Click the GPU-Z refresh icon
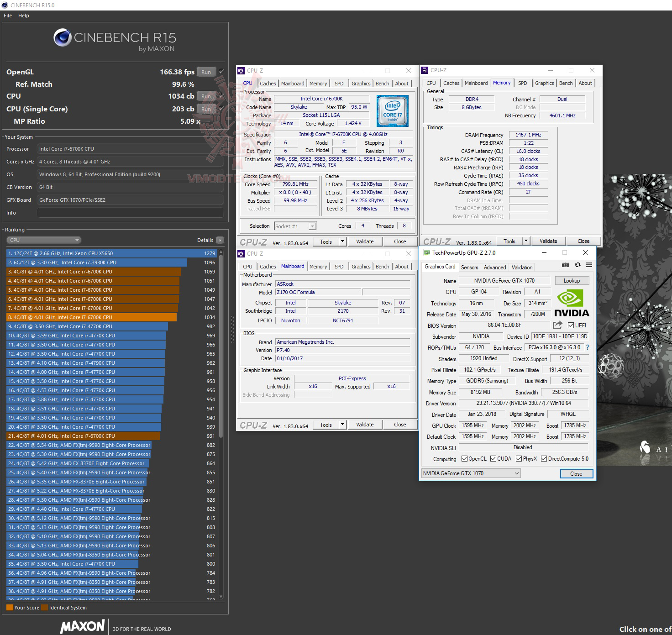Viewport: 672px width, 635px height. [577, 265]
